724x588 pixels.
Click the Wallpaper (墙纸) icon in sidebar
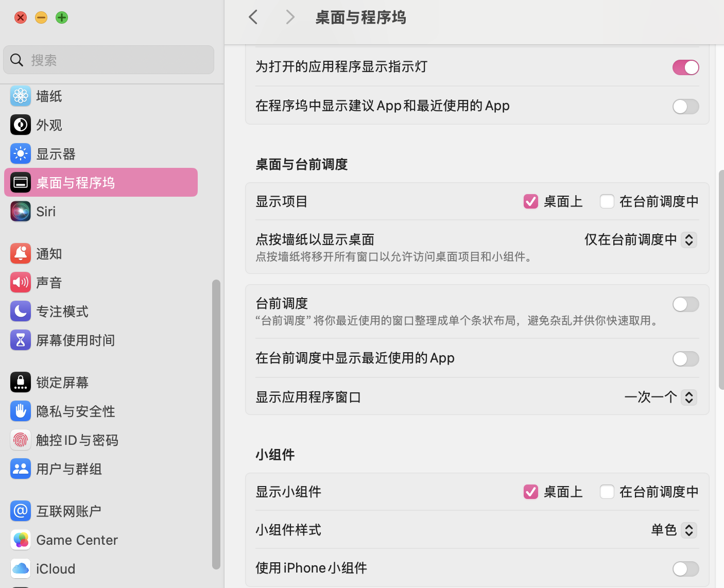click(x=21, y=96)
